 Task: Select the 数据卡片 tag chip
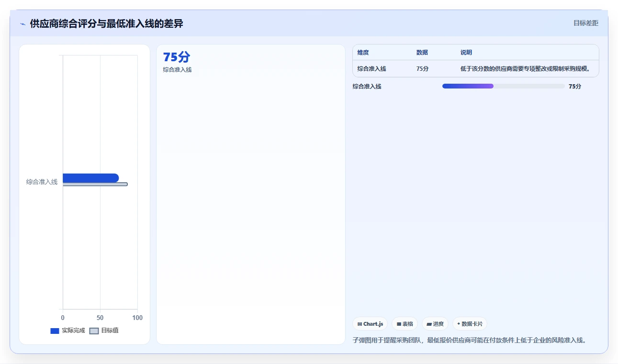pos(470,324)
